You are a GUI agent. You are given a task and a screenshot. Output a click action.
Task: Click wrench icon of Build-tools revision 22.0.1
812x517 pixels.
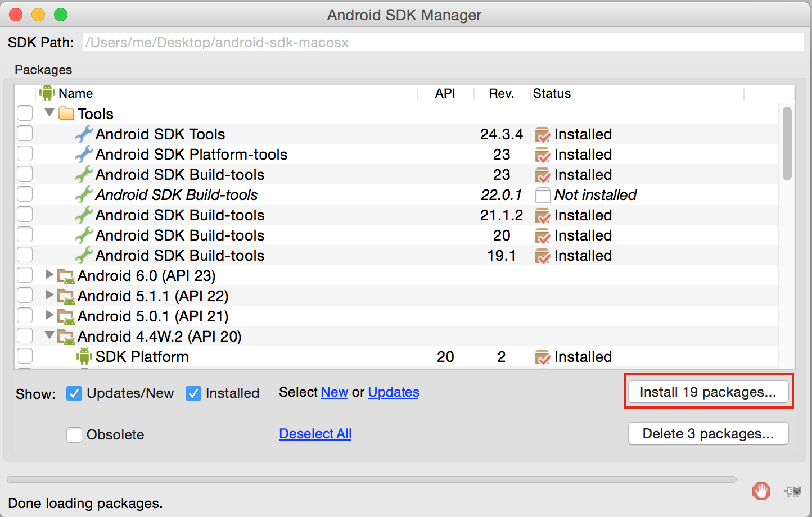tap(84, 194)
